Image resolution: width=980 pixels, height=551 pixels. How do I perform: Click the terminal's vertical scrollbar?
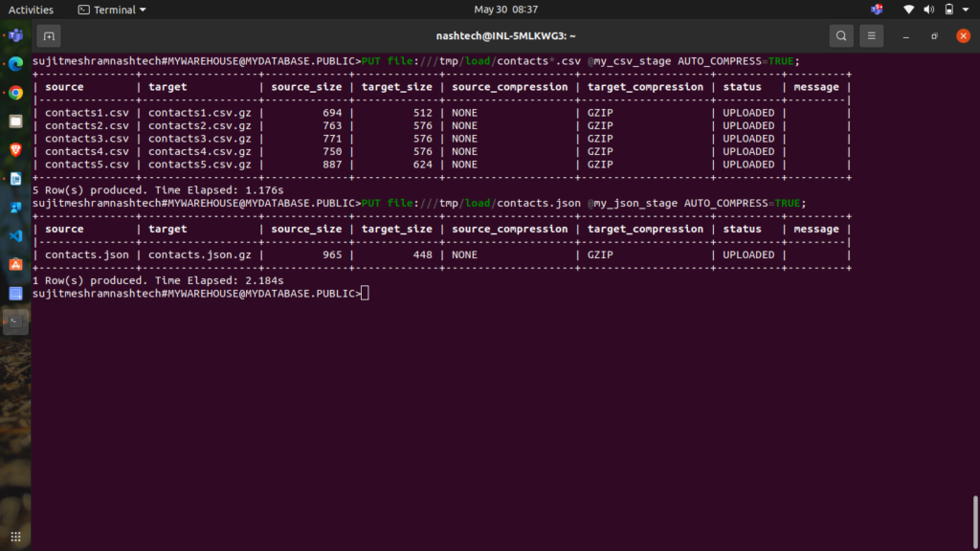(975, 519)
